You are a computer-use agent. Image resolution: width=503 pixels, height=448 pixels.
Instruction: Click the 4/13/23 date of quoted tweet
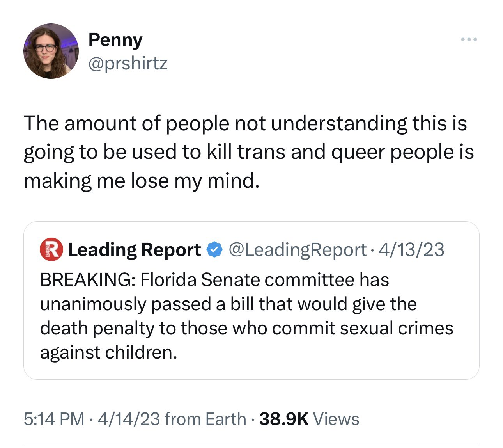[x=411, y=250]
